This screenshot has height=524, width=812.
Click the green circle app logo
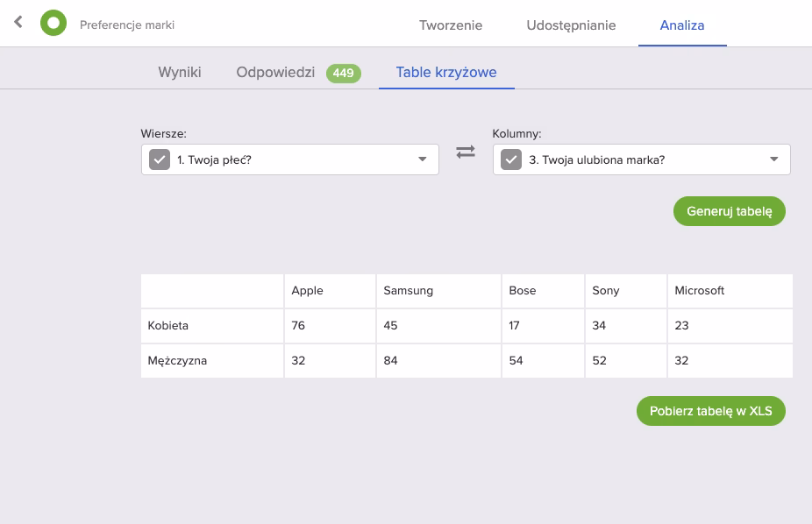pos(53,24)
